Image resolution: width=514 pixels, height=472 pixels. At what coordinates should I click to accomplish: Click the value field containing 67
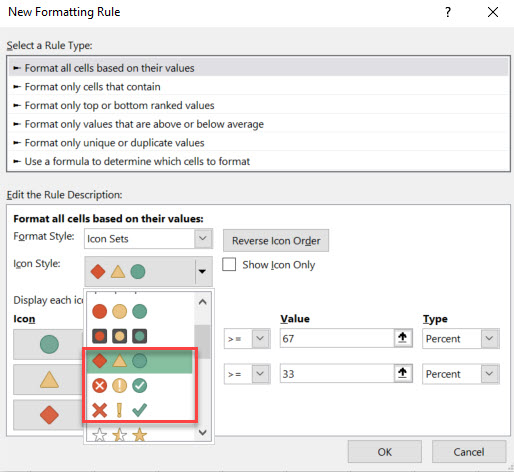coord(337,338)
